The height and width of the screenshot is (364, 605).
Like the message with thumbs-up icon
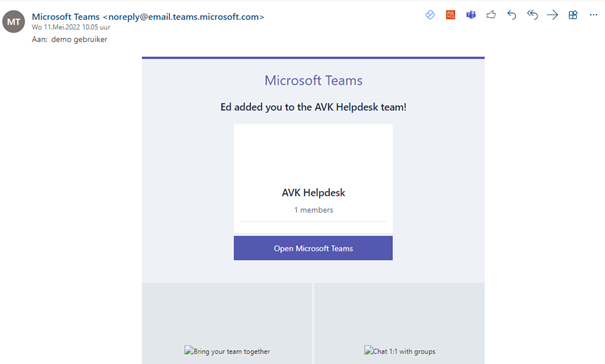tap(491, 15)
